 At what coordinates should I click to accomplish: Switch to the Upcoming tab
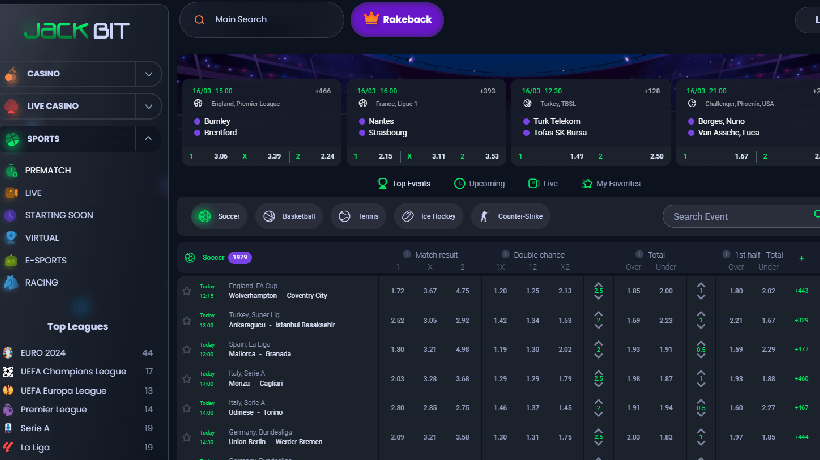tap(479, 184)
